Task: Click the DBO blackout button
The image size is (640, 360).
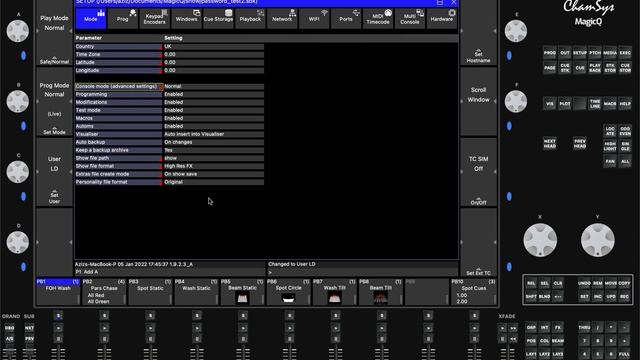Action: [x=9, y=328]
